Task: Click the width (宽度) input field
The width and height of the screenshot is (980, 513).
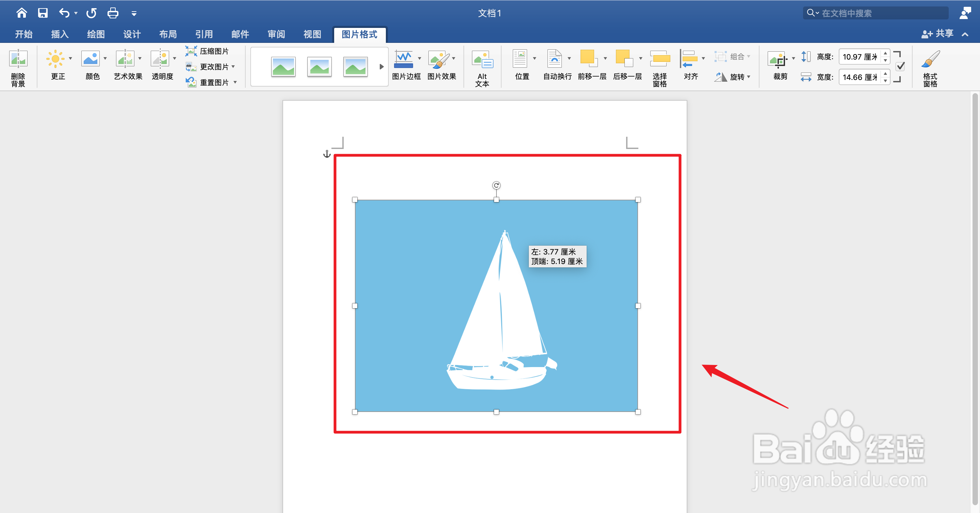Action: point(860,77)
